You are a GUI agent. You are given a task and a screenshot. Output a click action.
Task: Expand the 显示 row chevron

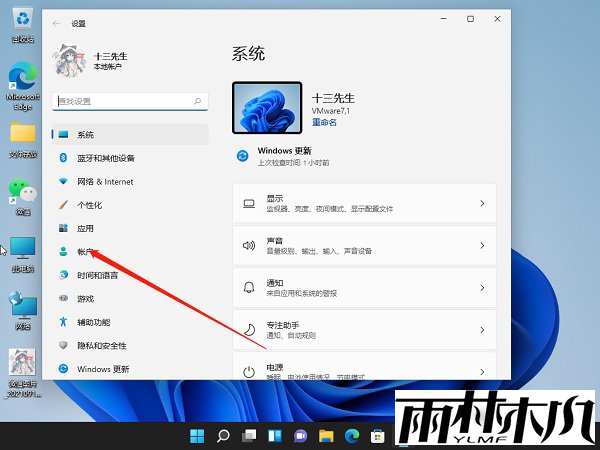tap(482, 203)
